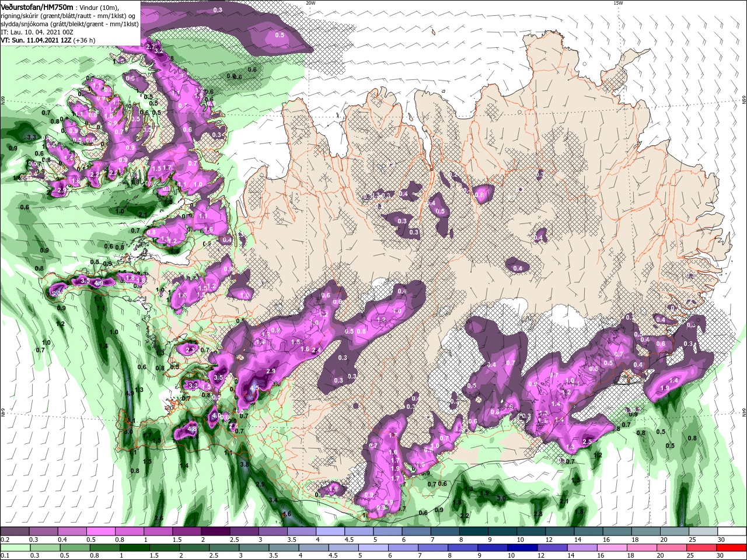
Task: Click the 'rigning/skúrir' legend description line
Action: [x=68, y=16]
